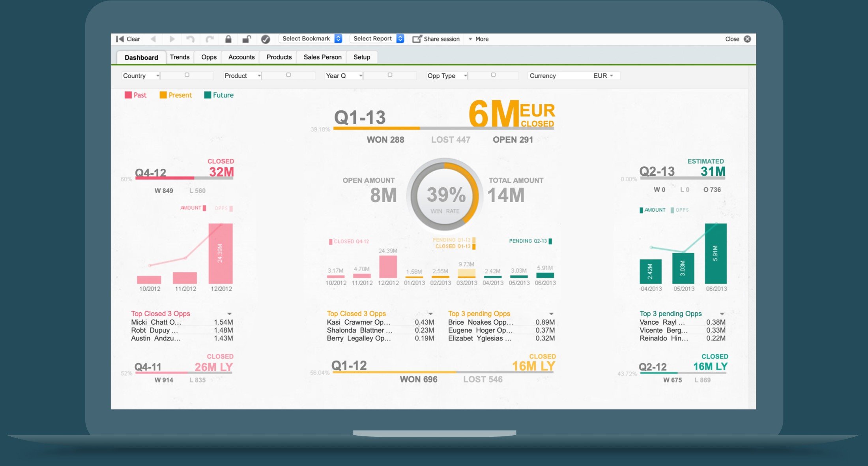Click the undo arrow in the toolbar
The height and width of the screenshot is (466, 868).
(x=190, y=39)
